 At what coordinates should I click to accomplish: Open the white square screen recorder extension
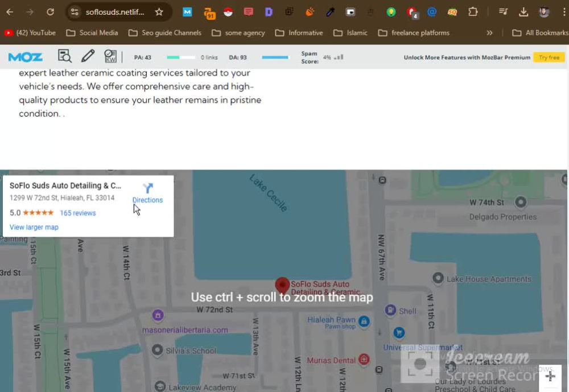point(350,12)
